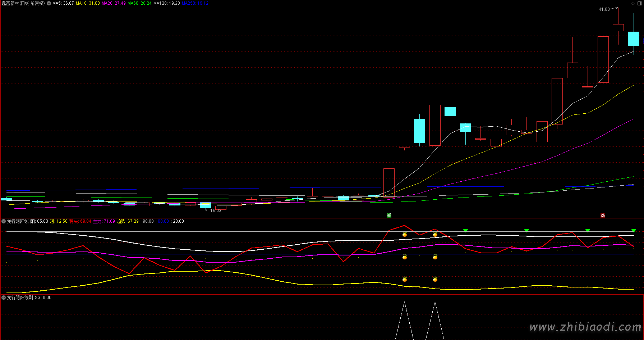
Task: Click the red 涨 marker icon
Action: click(603, 215)
